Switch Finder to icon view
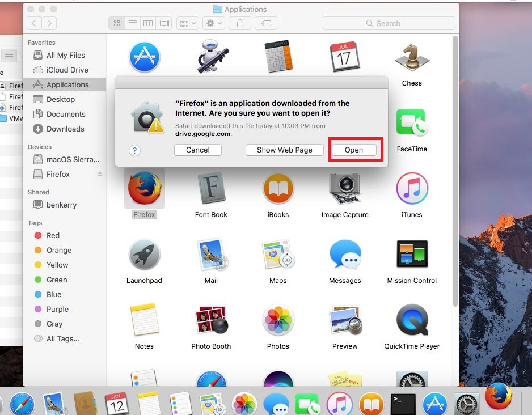 pyautogui.click(x=117, y=23)
